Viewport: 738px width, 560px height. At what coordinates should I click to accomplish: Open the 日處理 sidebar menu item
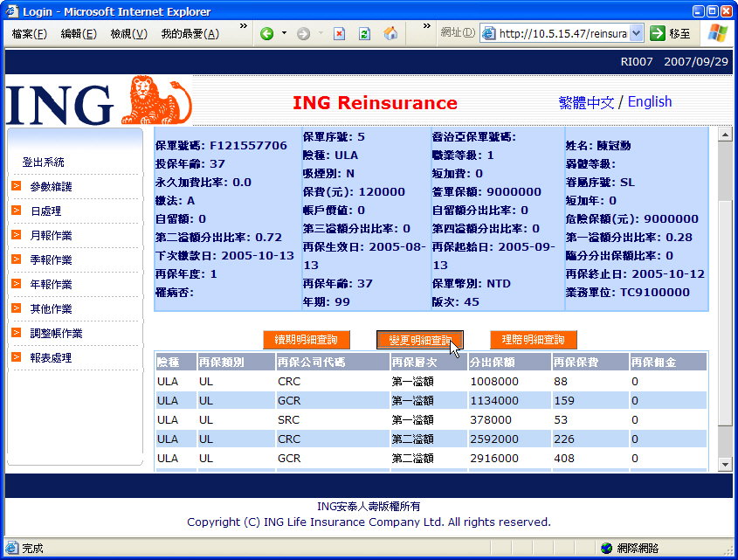coord(45,211)
